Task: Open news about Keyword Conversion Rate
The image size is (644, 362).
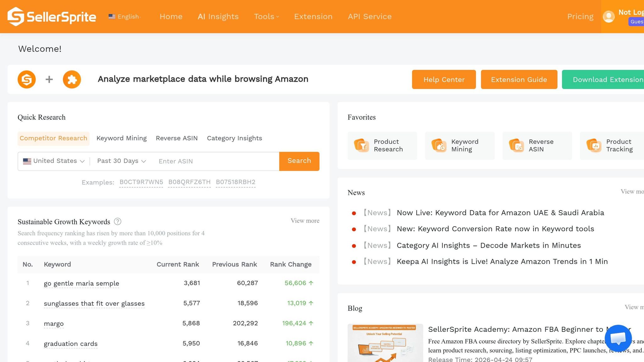Action: click(x=496, y=229)
